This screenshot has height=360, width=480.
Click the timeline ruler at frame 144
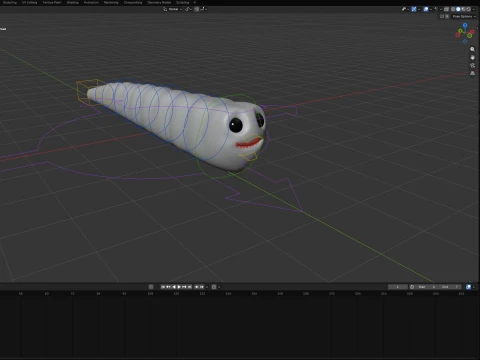[x=228, y=294]
